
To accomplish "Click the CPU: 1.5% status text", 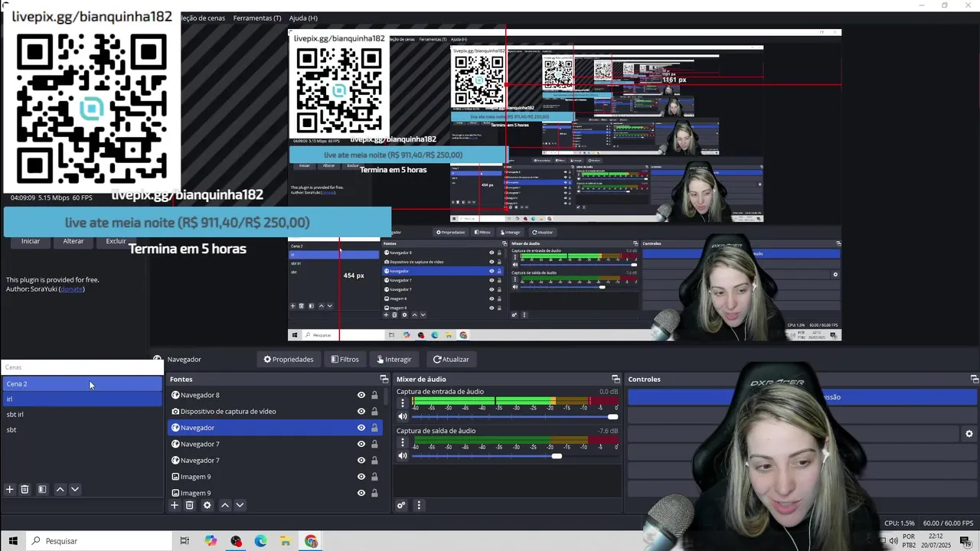I will point(900,523).
